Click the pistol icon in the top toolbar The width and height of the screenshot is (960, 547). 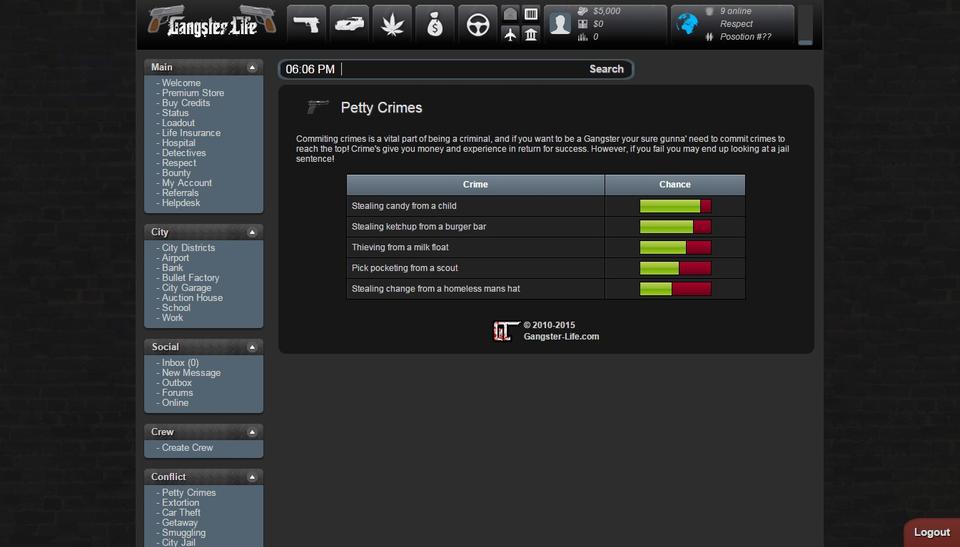coord(307,24)
